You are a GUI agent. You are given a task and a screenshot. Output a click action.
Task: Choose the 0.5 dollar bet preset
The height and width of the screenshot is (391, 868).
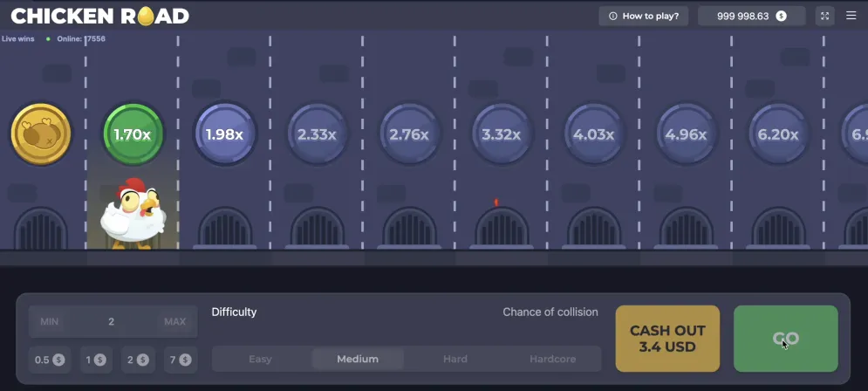pos(50,360)
